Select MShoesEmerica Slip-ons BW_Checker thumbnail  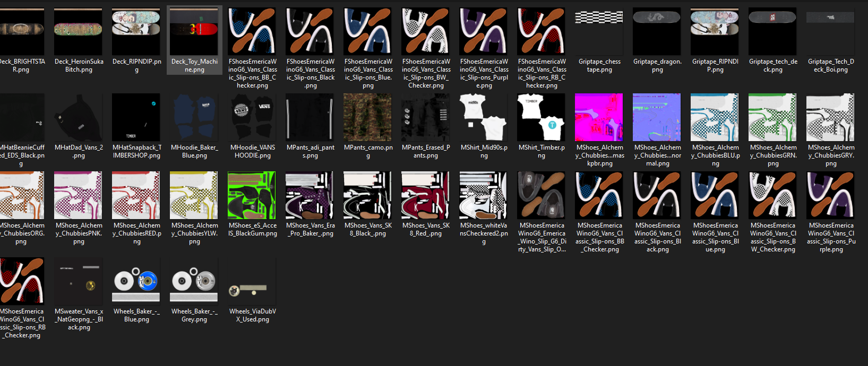(x=773, y=196)
